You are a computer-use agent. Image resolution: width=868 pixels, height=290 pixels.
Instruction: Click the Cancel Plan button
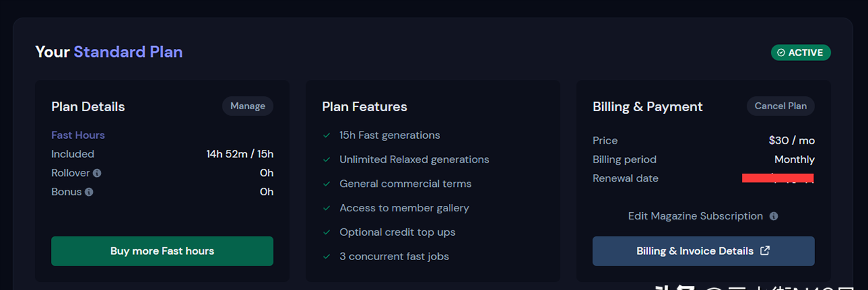click(781, 106)
